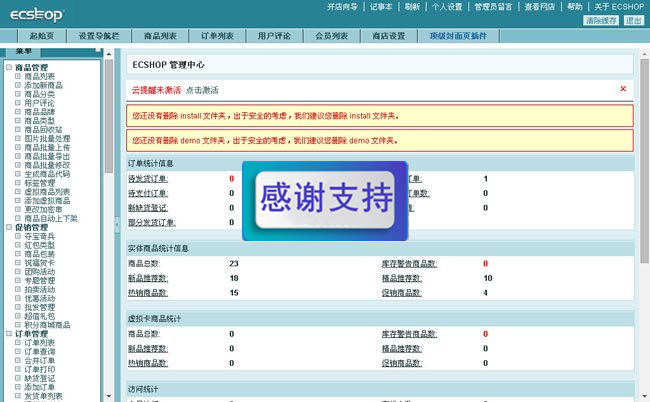Screen dimensions: 650x402
Task: Collapse the 促销管理 tree group
Action: 9,227
